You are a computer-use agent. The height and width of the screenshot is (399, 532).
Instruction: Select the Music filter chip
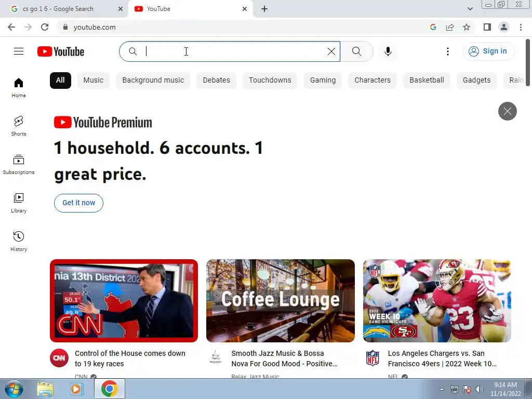(94, 81)
